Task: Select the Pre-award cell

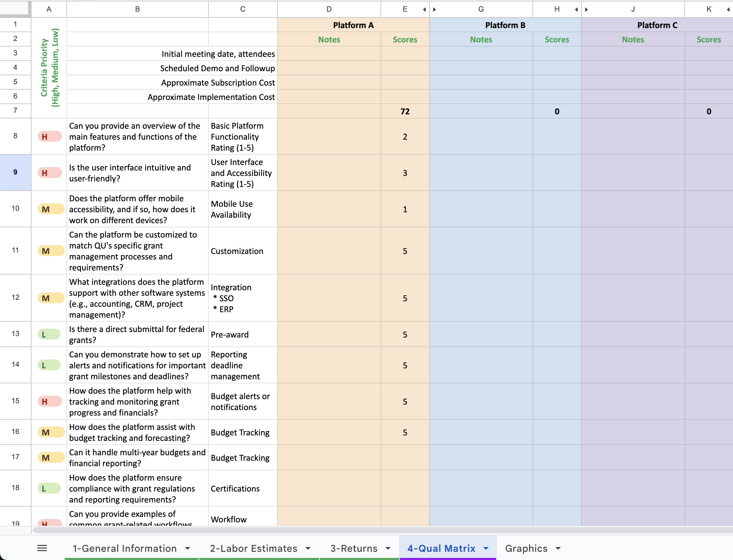Action: coord(243,334)
